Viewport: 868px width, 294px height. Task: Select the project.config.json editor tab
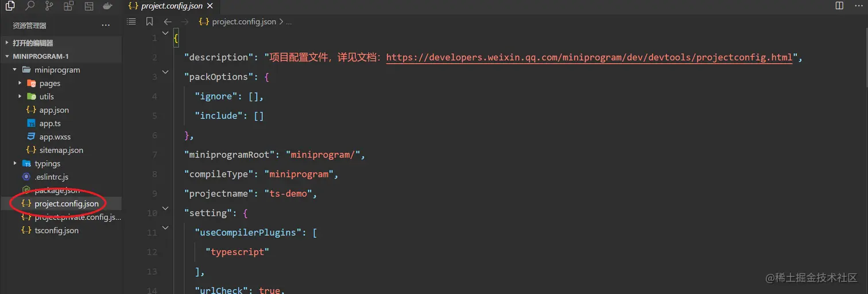click(171, 6)
